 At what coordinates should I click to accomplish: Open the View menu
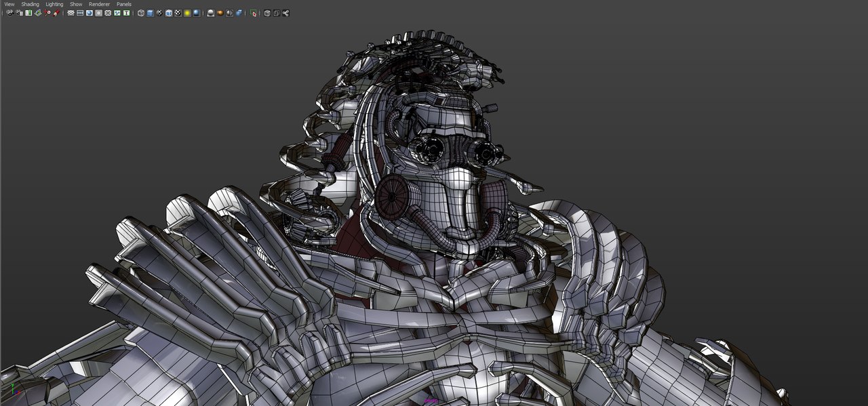tap(9, 4)
